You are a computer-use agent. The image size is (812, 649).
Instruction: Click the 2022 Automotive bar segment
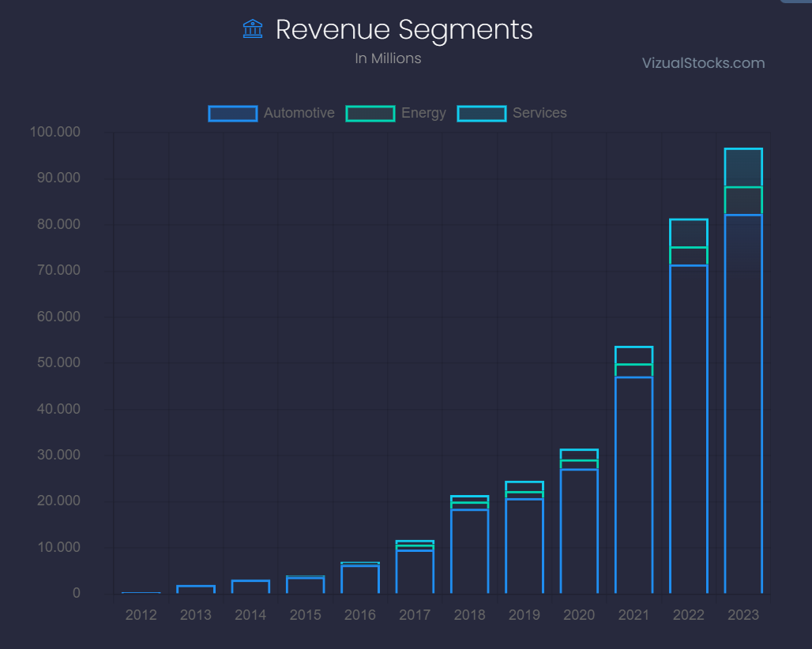(688, 429)
